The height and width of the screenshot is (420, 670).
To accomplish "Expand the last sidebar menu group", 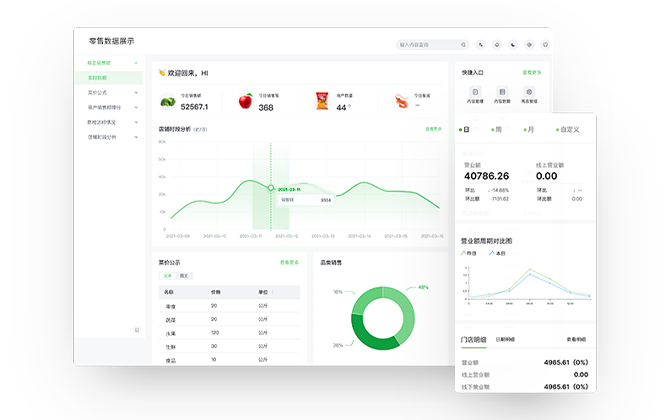I will pyautogui.click(x=137, y=136).
